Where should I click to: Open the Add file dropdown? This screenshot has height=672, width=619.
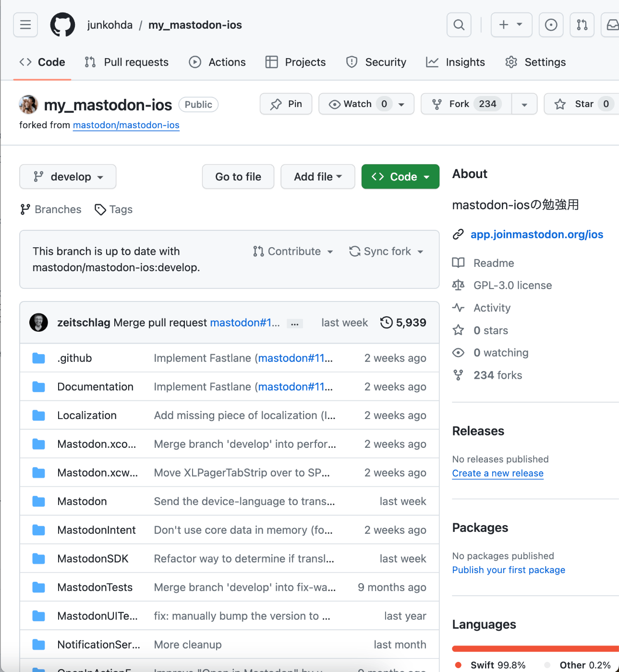[x=318, y=177]
